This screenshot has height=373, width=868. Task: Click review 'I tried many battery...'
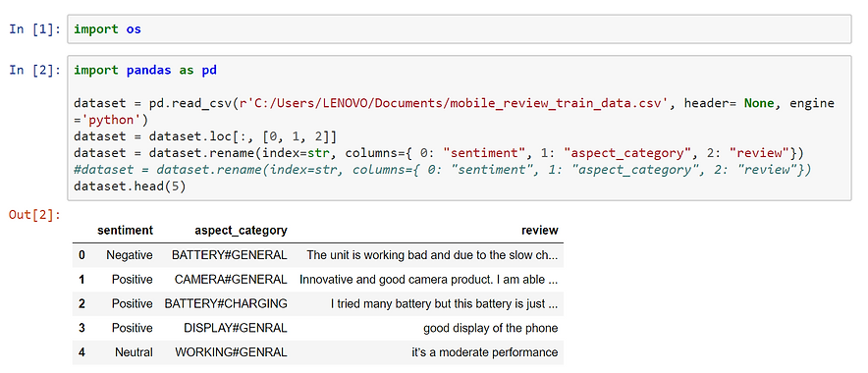(444, 304)
